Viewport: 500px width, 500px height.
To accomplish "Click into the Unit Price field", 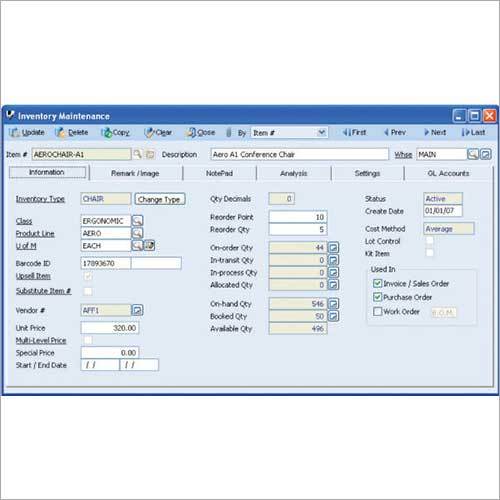I will [110, 328].
